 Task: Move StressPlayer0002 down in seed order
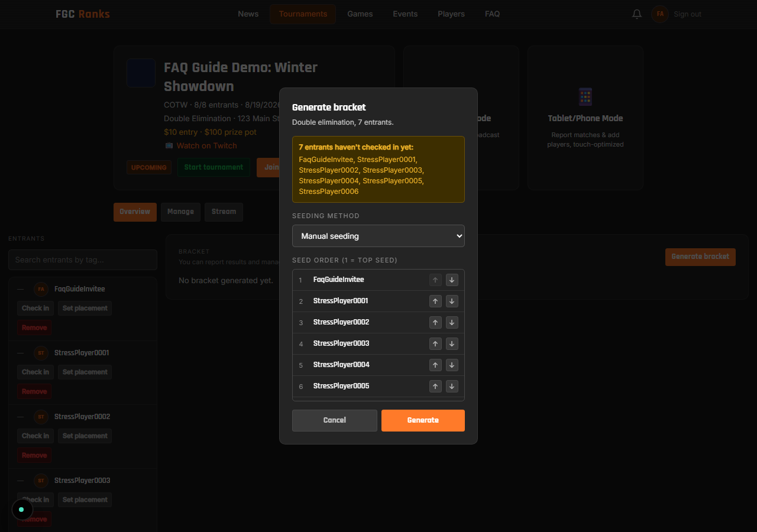click(452, 323)
